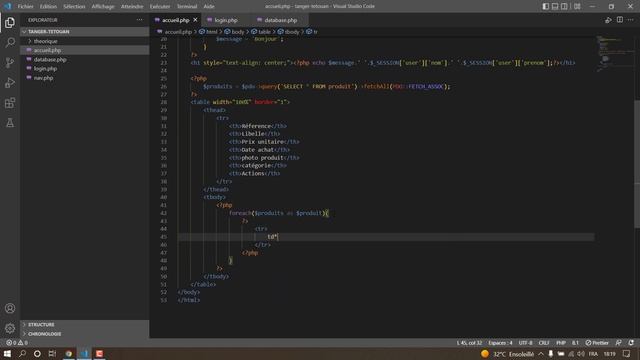The width and height of the screenshot is (640, 360).
Task: Click the open changes icon in editor toolbar
Action: pyautogui.click(x=608, y=20)
